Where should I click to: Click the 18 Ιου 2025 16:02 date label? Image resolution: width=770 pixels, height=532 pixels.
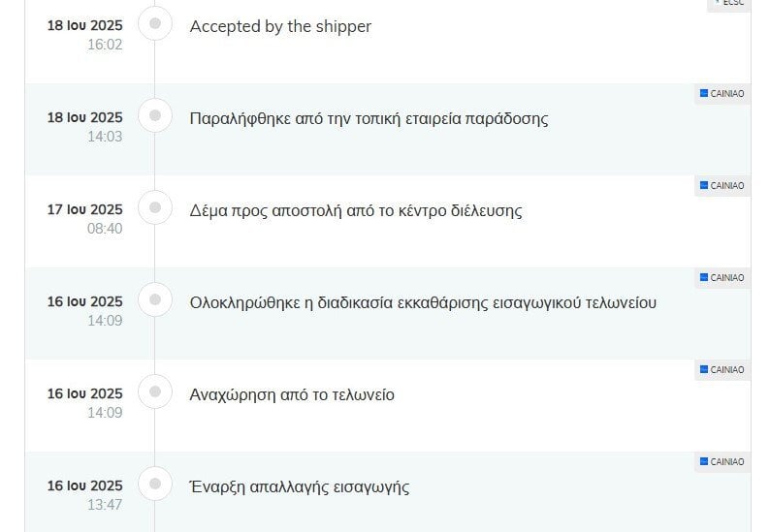pyautogui.click(x=85, y=35)
